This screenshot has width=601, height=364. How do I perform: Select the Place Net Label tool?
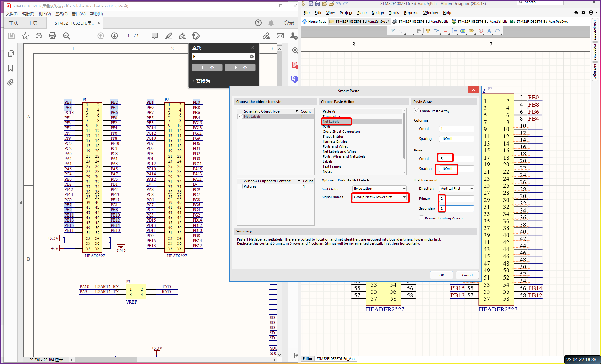[472, 31]
